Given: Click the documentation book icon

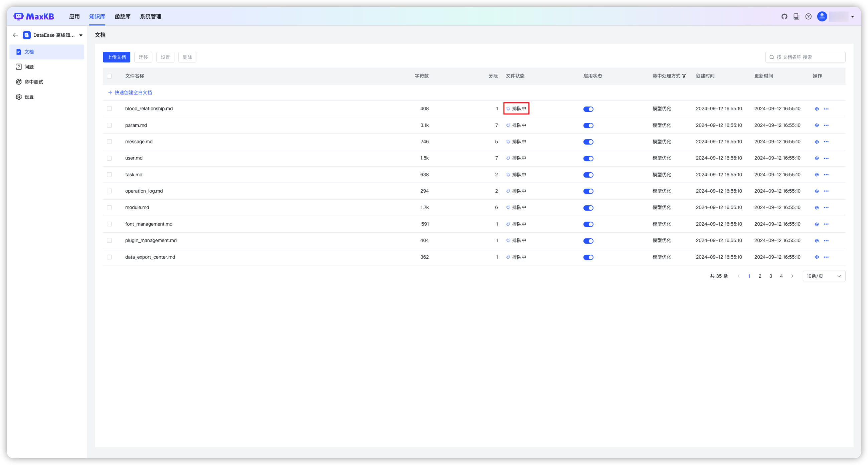Looking at the screenshot, I should pyautogui.click(x=796, y=16).
